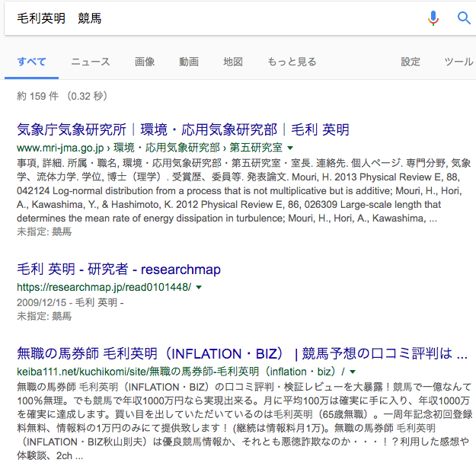This screenshot has height=466, width=476.
Task: Click the blue magnifier search icon
Action: point(464,18)
